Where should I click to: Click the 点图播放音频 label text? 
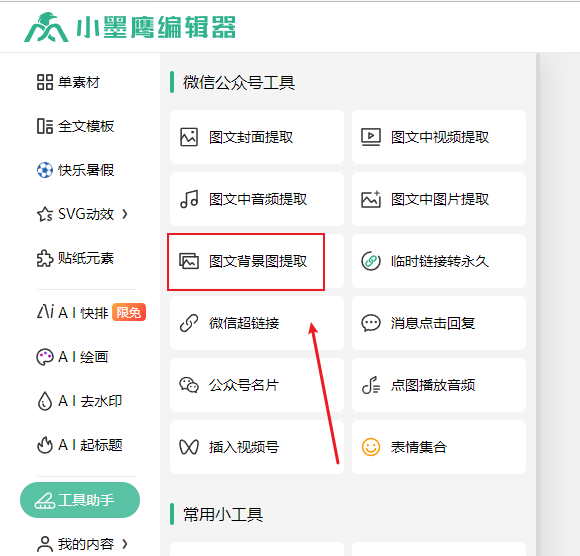click(433, 385)
